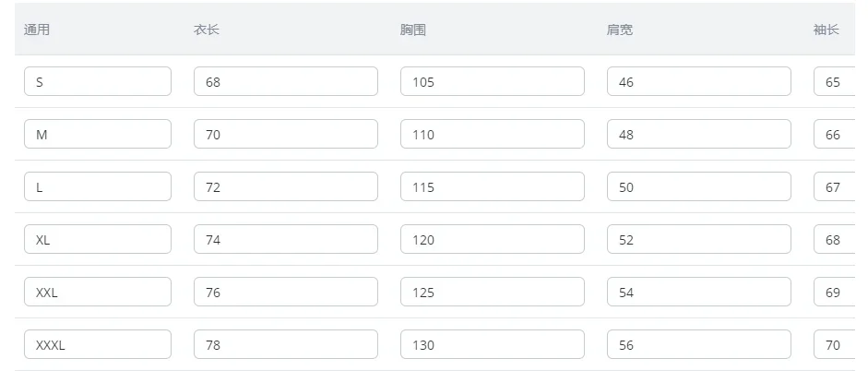Edit the shoulder width field showing 50
This screenshot has height=371, width=868.
[x=698, y=186]
